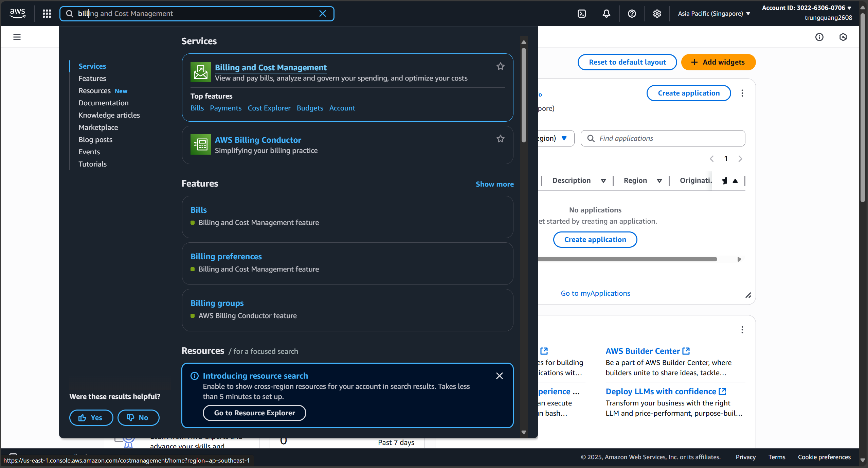Open the help question mark icon

coord(632,14)
